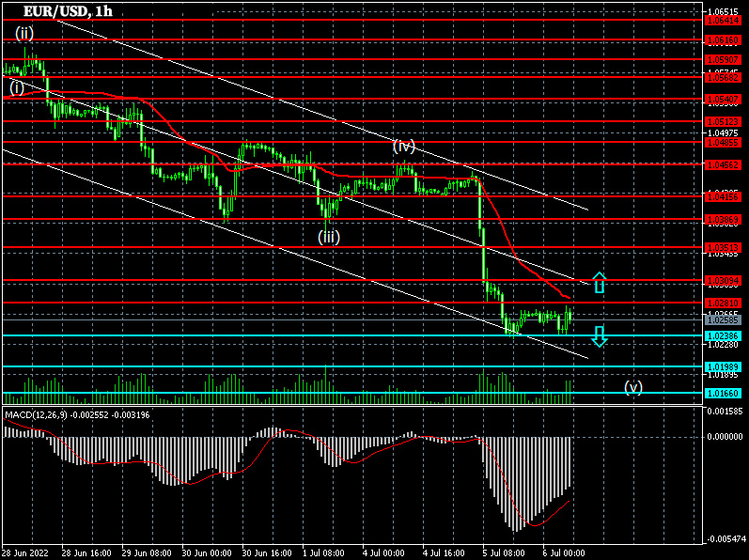Click the 6 Jul 00:00 time label
The width and height of the screenshot is (749, 560).
pos(566,552)
